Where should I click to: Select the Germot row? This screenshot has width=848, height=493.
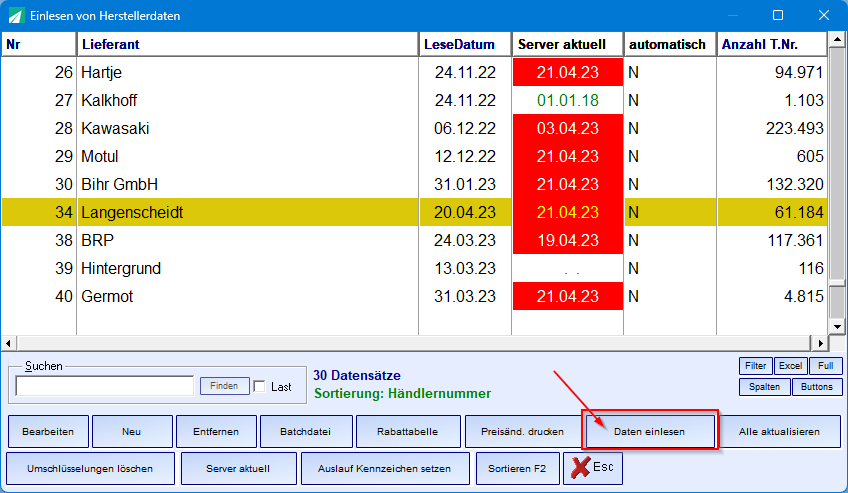414,297
